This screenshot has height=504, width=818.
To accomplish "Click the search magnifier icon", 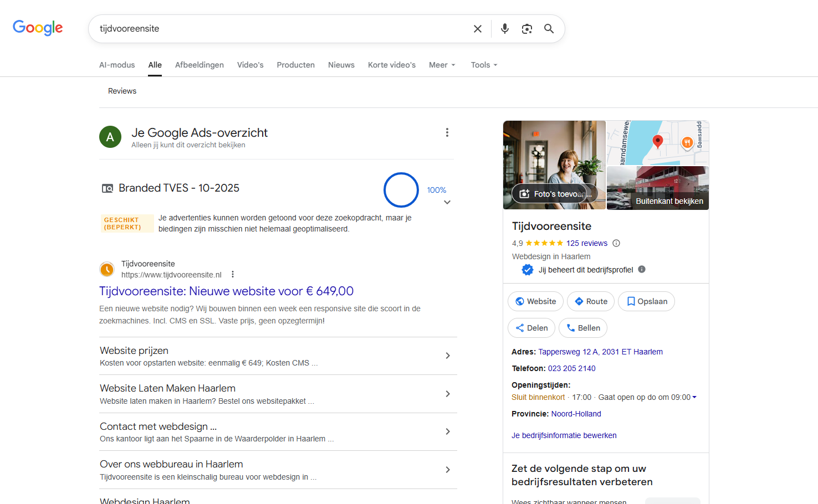I will tap(549, 28).
